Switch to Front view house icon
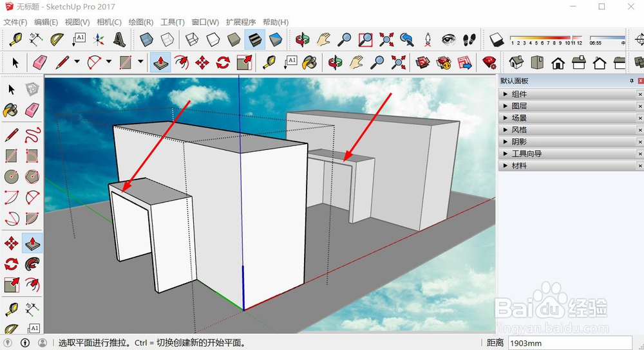The width and height of the screenshot is (644, 350). 558,63
